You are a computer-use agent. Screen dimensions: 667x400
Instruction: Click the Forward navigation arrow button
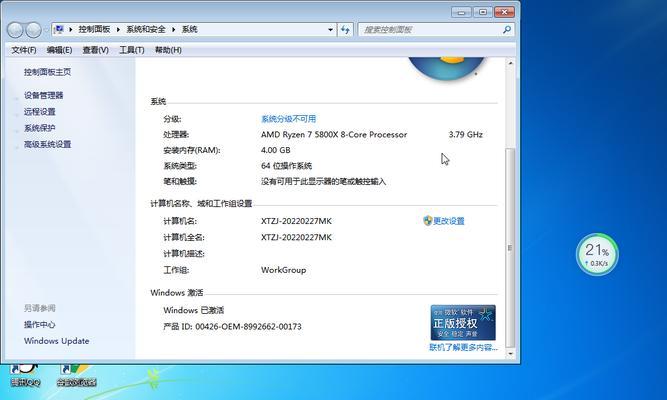point(33,30)
